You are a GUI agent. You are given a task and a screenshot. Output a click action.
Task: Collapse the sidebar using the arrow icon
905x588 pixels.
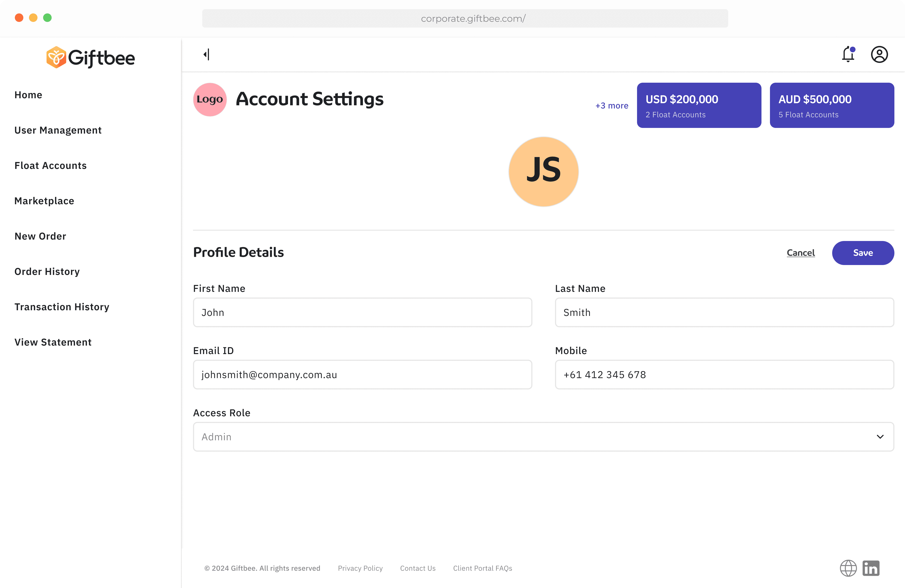[206, 54]
